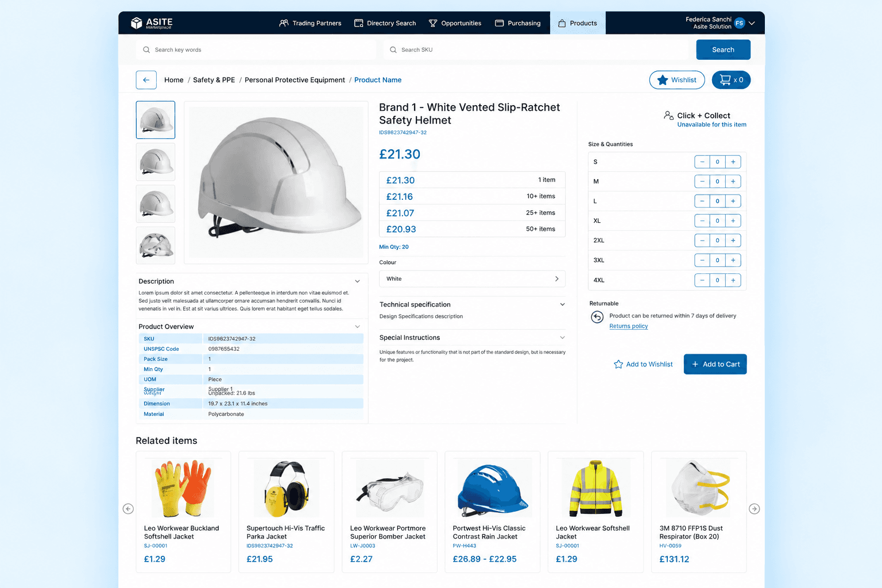
Task: Decrease quantity for size 3XL
Action: (x=702, y=260)
